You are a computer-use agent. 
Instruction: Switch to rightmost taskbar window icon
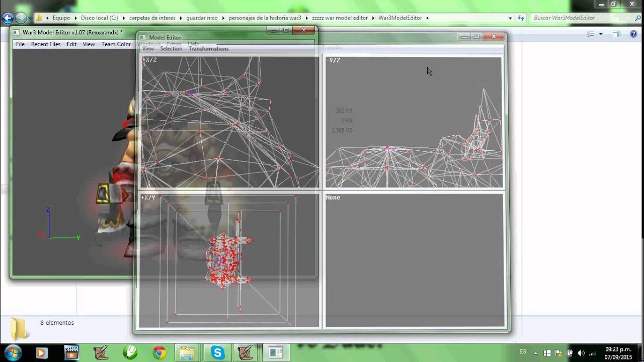pyautogui.click(x=275, y=353)
